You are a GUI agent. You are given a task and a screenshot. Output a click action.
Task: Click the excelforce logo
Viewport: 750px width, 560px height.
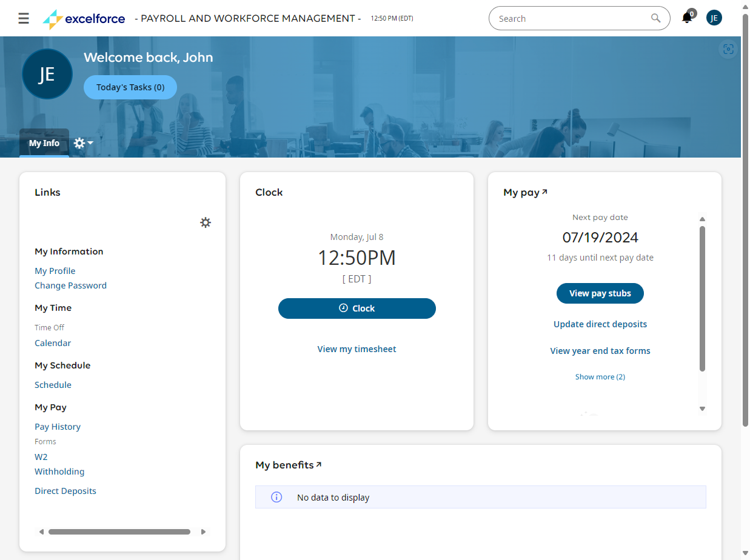point(83,18)
